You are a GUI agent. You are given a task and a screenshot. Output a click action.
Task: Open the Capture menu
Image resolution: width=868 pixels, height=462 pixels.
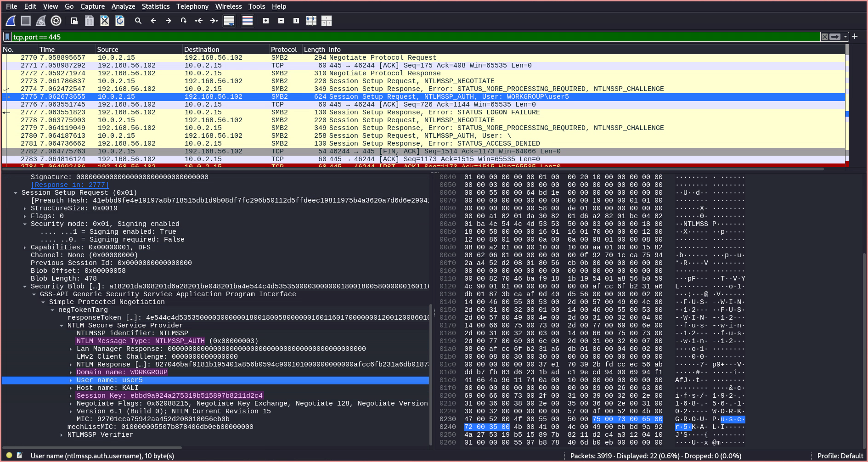(x=92, y=6)
